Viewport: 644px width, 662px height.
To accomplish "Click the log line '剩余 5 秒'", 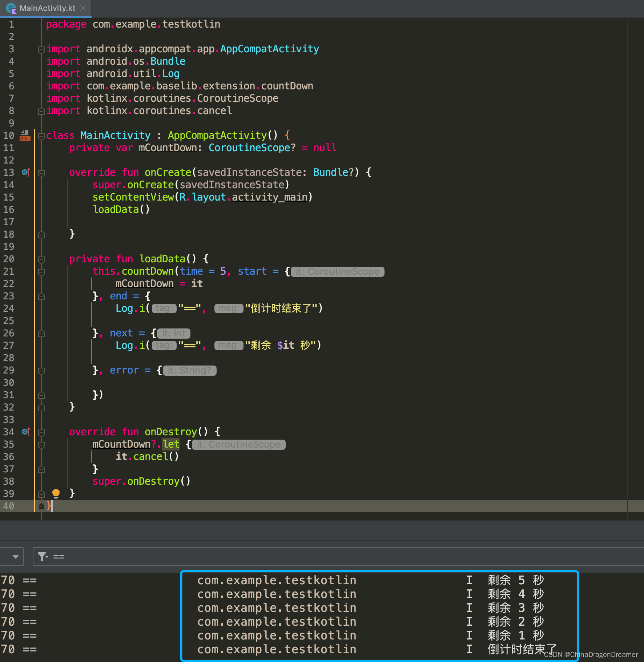I will coord(516,580).
